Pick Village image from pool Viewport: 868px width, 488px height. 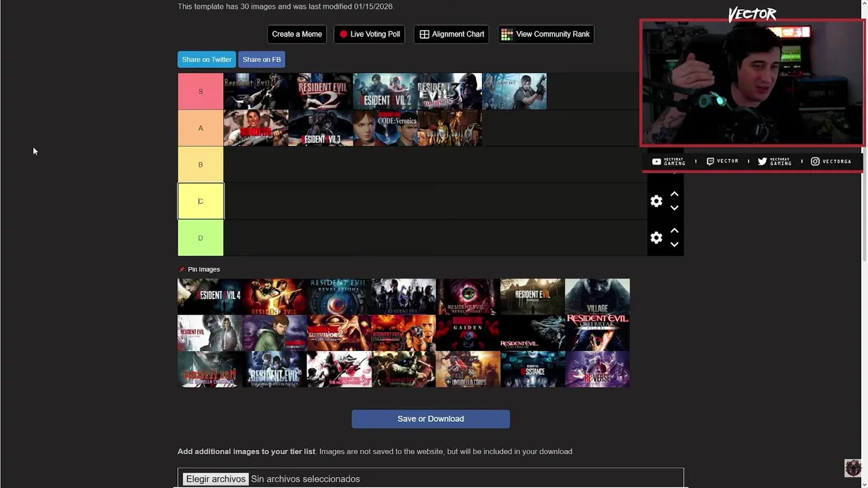(x=597, y=297)
